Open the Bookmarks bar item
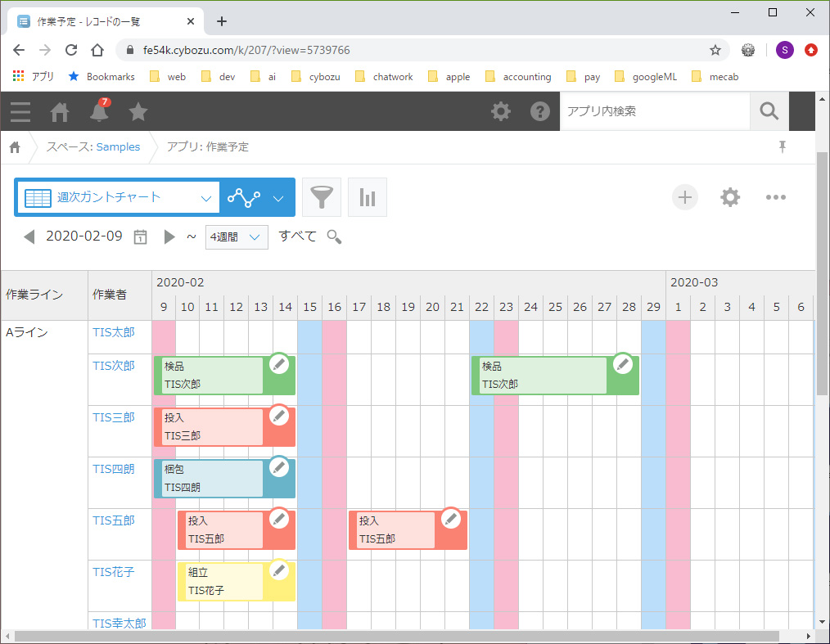 point(101,77)
